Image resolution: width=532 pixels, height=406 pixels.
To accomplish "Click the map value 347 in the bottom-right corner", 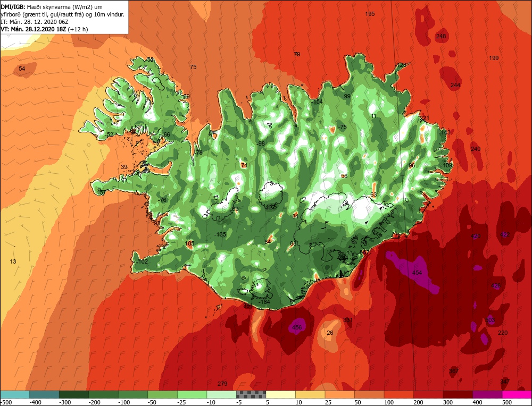I will (x=505, y=382).
